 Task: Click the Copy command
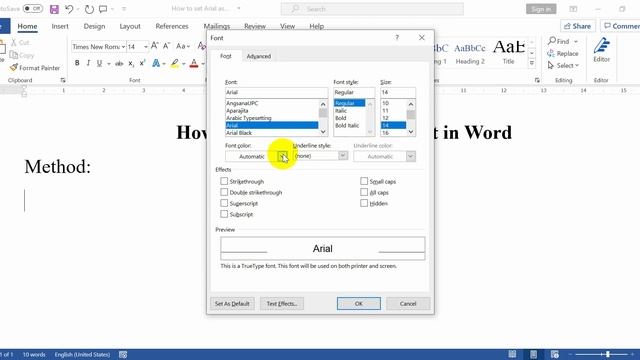tap(22, 55)
